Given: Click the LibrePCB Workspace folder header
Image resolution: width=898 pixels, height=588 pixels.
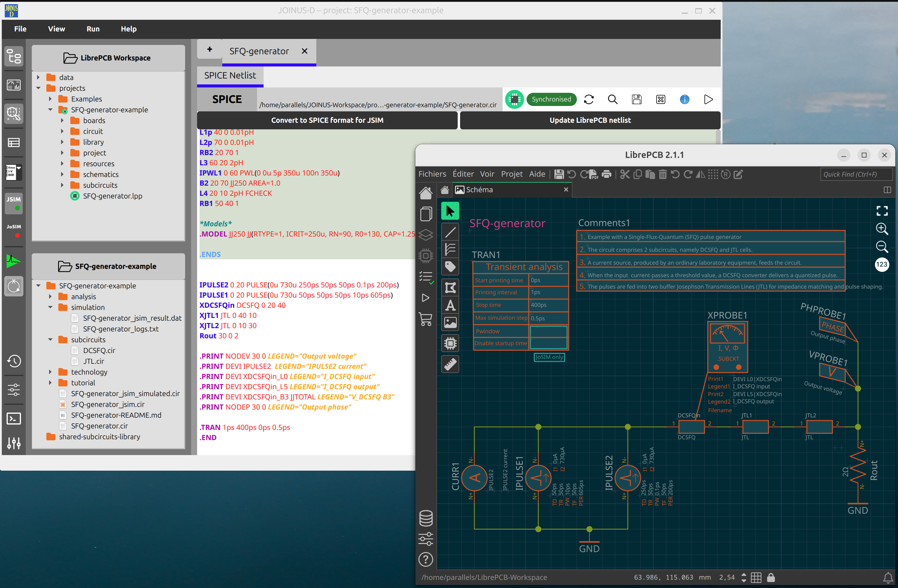Looking at the screenshot, I should click(108, 58).
